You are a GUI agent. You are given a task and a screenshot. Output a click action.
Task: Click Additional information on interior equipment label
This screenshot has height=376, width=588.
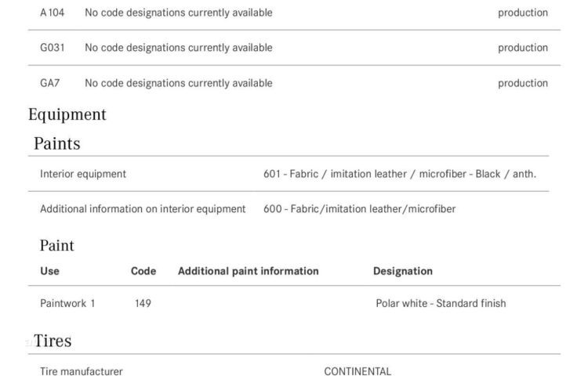[143, 209]
